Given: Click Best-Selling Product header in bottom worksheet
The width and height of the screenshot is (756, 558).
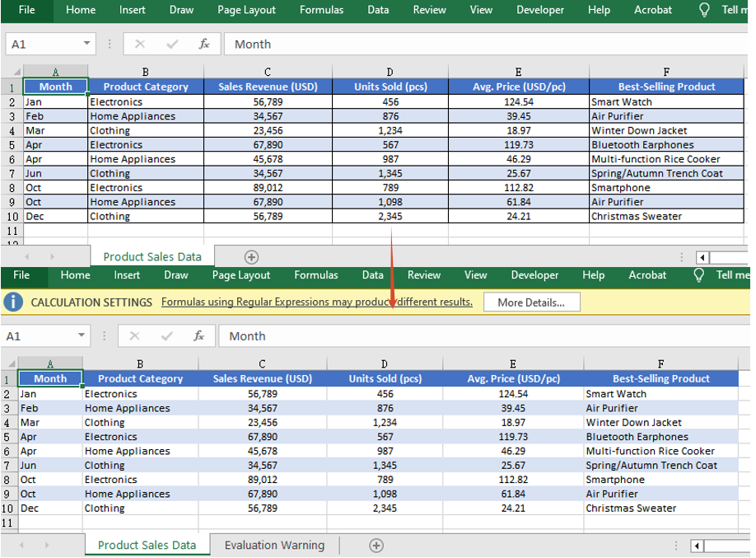Looking at the screenshot, I should tap(661, 379).
